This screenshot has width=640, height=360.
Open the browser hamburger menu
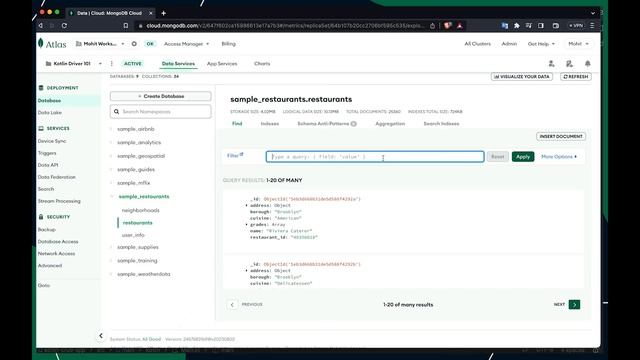[592, 25]
